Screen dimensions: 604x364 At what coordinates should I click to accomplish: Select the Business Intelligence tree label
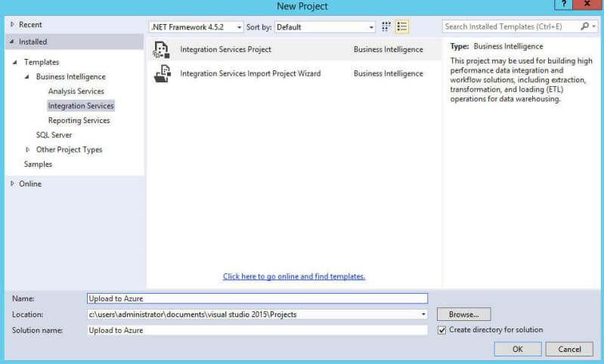(x=71, y=76)
